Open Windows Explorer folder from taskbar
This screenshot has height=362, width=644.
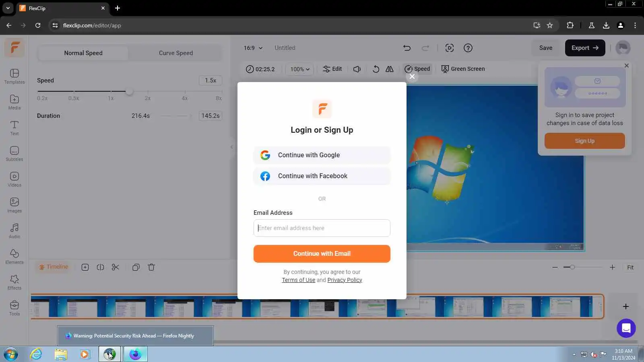(x=61, y=354)
